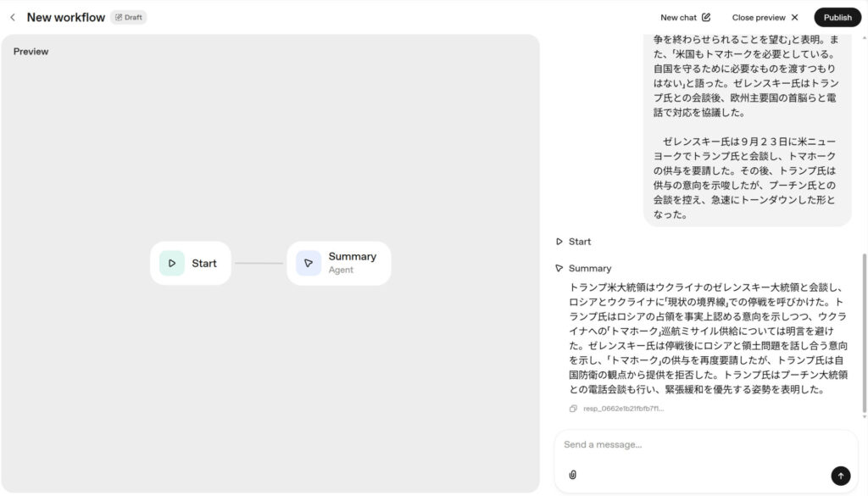Click the paperclip attach file icon
The image size is (868, 496).
tap(572, 475)
